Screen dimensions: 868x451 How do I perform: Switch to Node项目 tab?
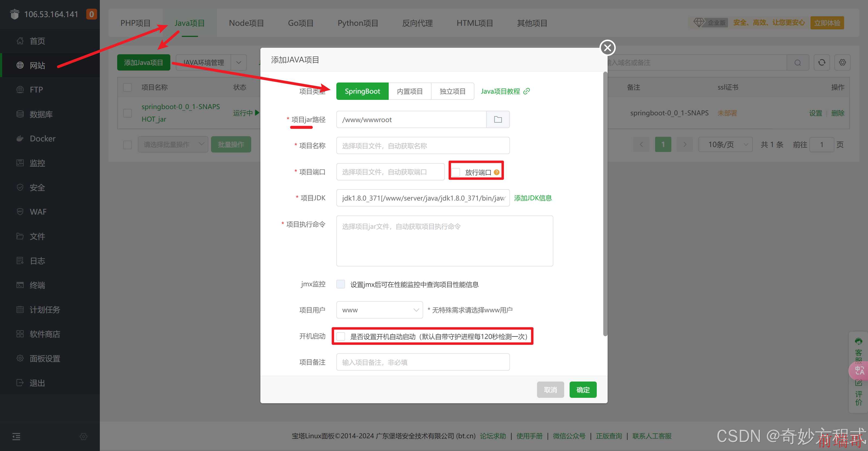246,23
